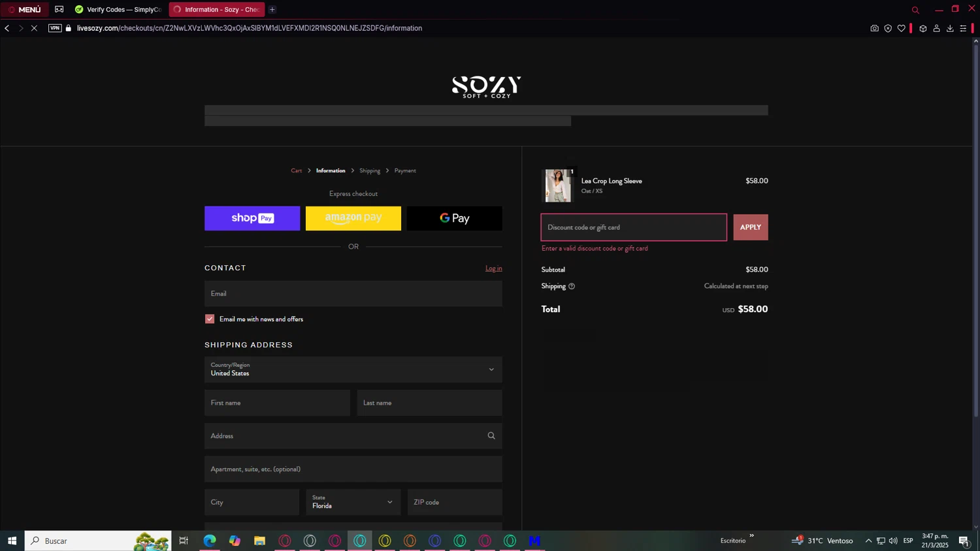Image resolution: width=980 pixels, height=551 pixels.
Task: Select the Payment breadcrumb step
Action: click(405, 170)
